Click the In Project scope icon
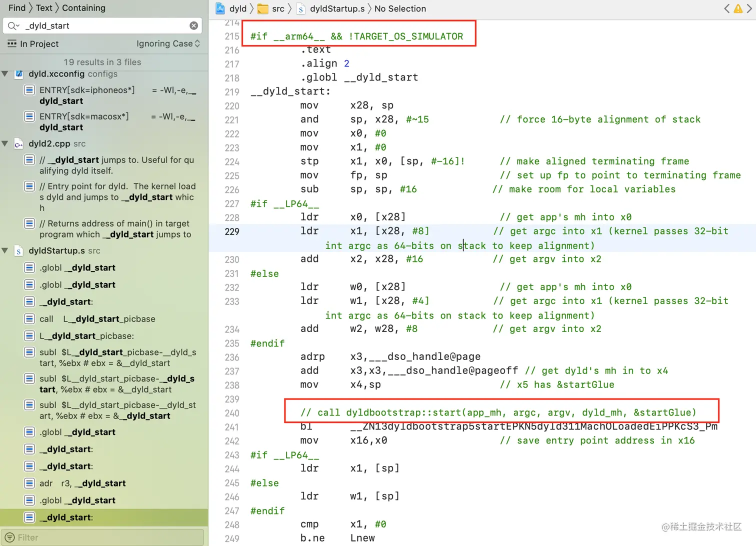756x546 pixels. pos(12,44)
